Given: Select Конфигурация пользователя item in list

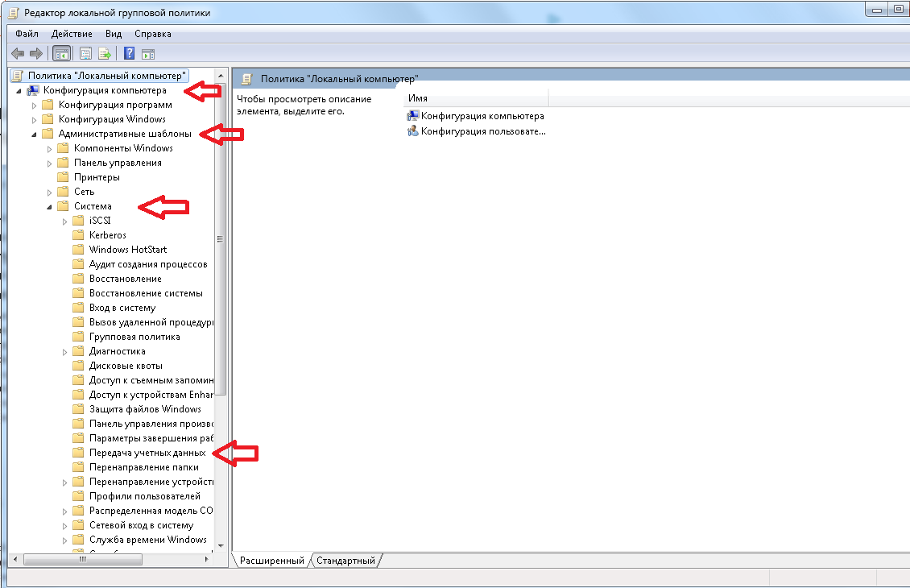Looking at the screenshot, I should 477,131.
